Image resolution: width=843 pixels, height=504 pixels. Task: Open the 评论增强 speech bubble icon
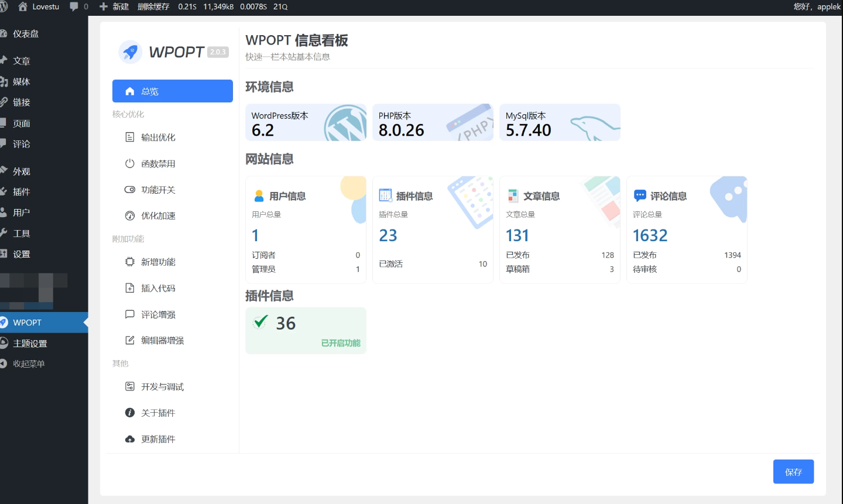point(130,314)
